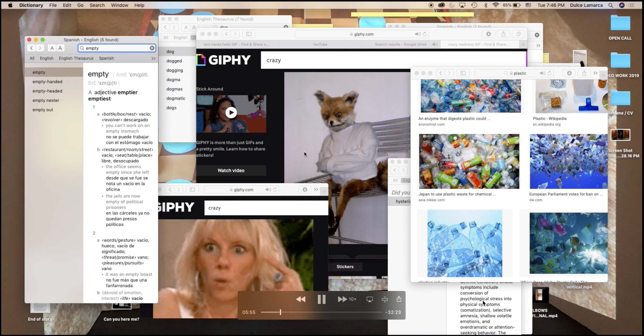The image size is (644, 336).
Task: Toggle sidebar in the plastic search window
Action: (463, 73)
